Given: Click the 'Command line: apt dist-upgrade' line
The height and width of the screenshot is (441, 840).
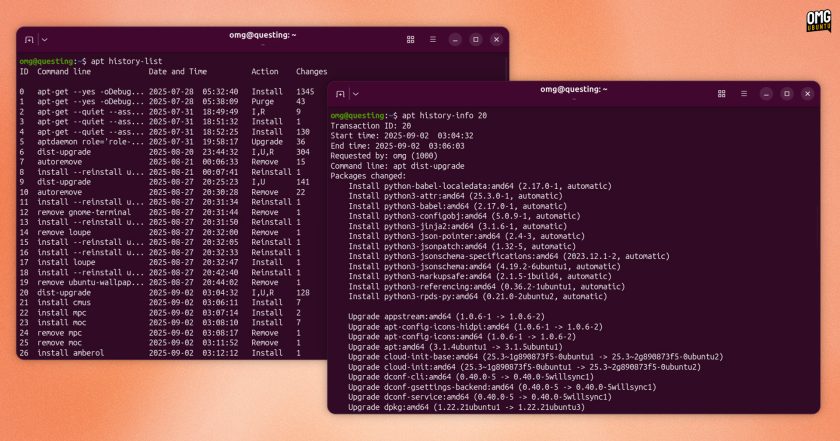Looking at the screenshot, I should click(x=398, y=166).
